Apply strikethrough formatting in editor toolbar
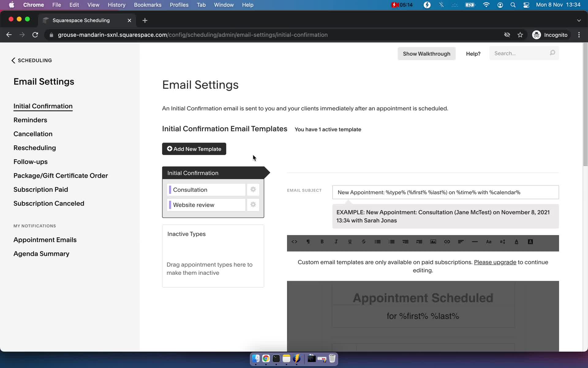 click(x=364, y=242)
